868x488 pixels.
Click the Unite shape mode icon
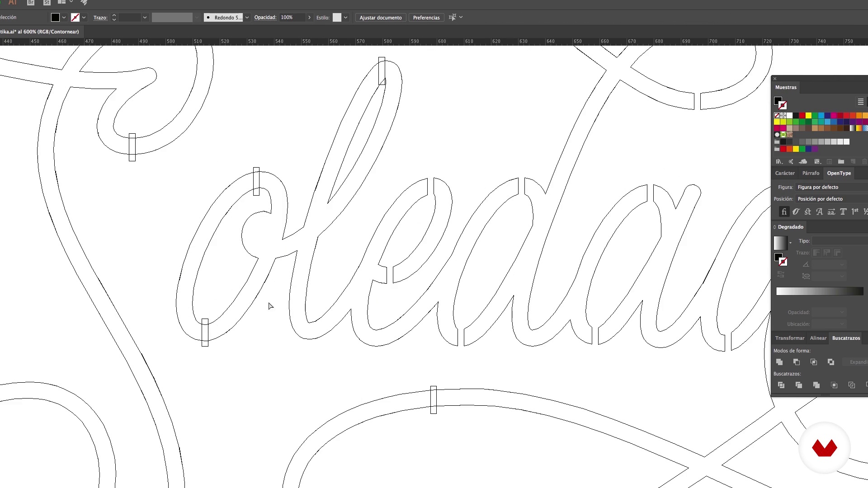click(779, 362)
